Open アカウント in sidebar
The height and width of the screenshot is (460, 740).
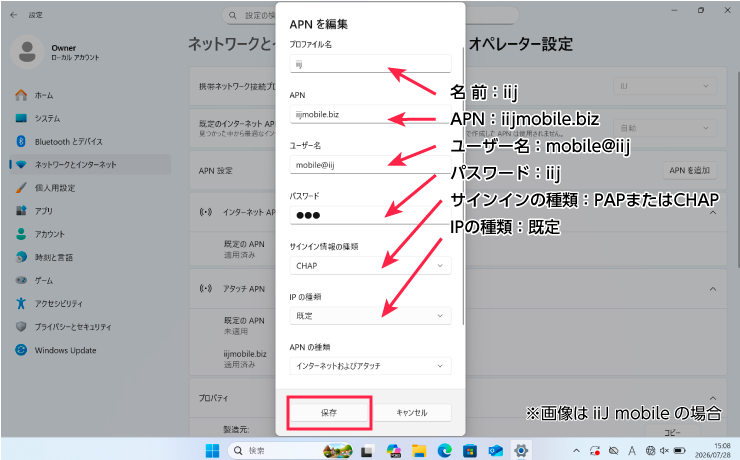[90, 234]
